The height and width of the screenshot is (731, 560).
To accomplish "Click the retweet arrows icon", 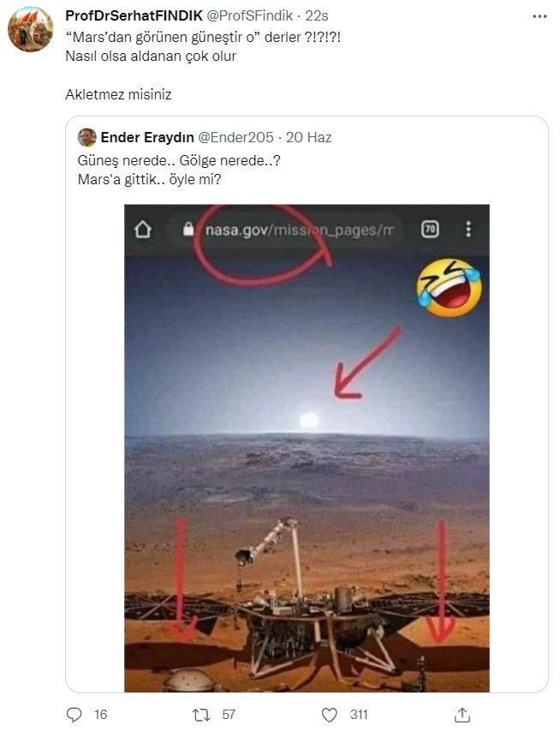I will point(201,714).
